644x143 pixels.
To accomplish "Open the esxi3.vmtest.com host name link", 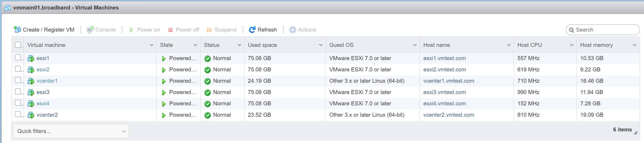I will [444, 92].
